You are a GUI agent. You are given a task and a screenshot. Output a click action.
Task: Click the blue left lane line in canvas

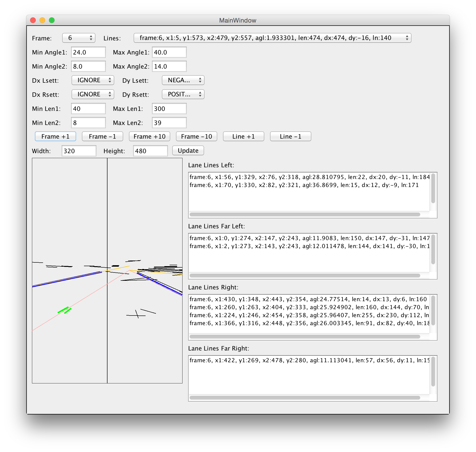pyautogui.click(x=67, y=279)
